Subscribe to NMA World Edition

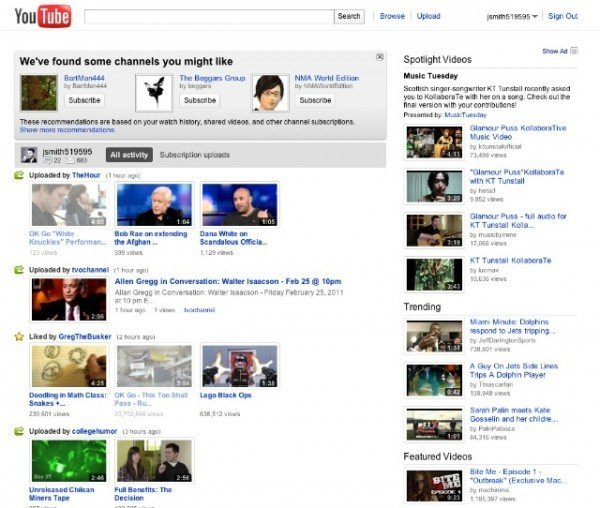pyautogui.click(x=315, y=100)
